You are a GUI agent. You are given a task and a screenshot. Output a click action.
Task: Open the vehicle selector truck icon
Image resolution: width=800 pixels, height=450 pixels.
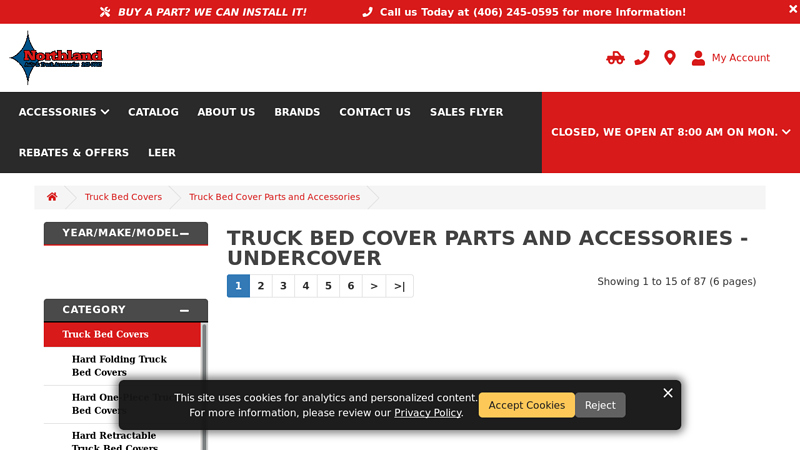point(615,58)
